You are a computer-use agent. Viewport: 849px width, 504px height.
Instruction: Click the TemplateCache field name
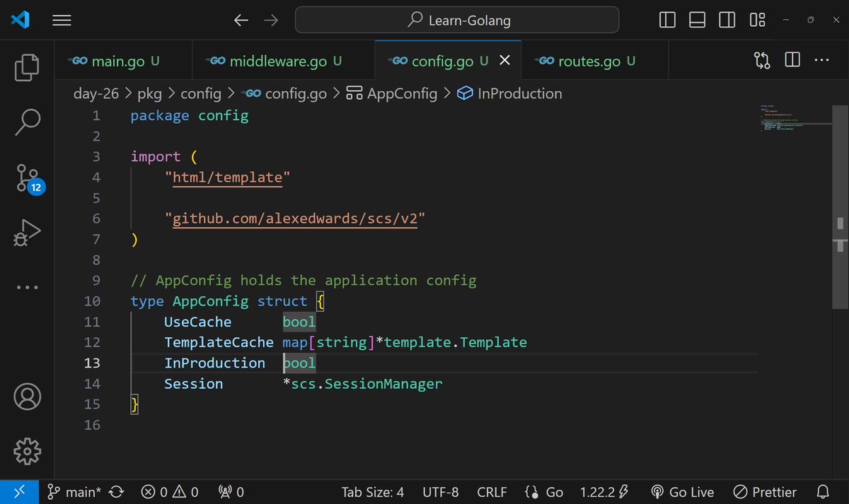[x=219, y=342]
